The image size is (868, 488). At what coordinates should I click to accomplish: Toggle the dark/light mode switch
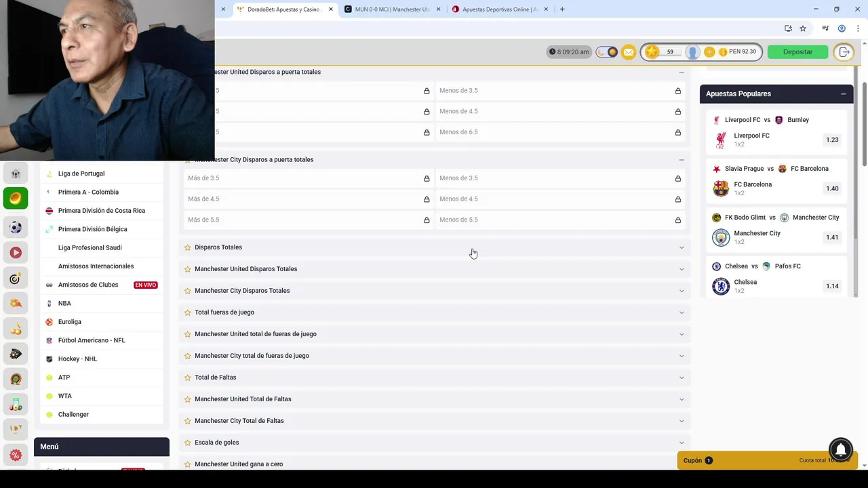(x=607, y=52)
